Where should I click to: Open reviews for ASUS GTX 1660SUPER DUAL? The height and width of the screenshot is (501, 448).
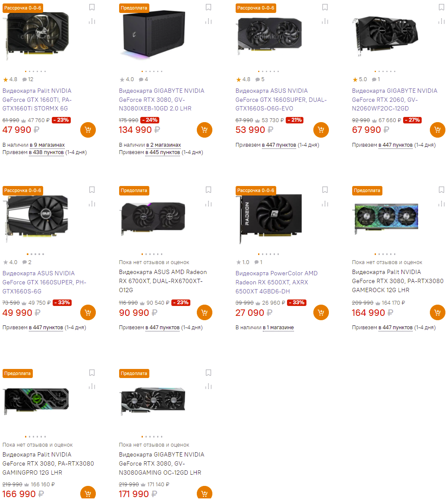tap(260, 79)
